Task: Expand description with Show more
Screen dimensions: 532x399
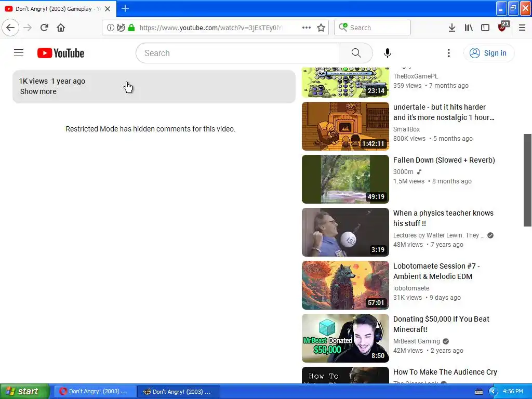Action: point(38,91)
